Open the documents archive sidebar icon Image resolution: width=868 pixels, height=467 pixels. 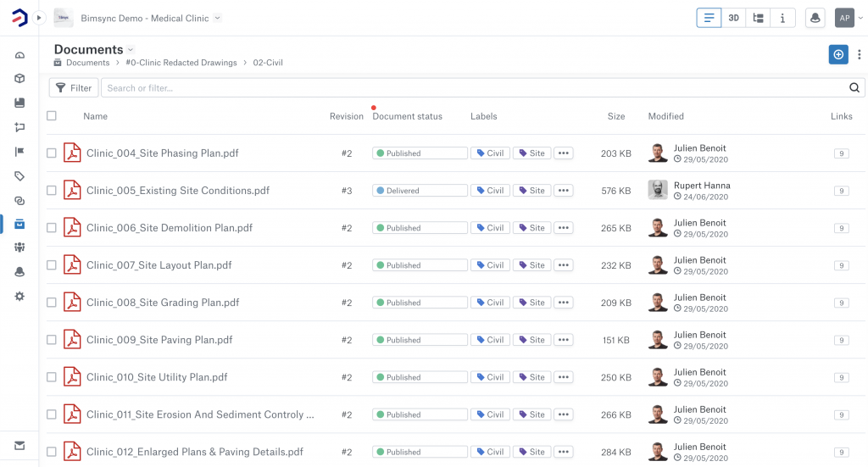tap(19, 224)
